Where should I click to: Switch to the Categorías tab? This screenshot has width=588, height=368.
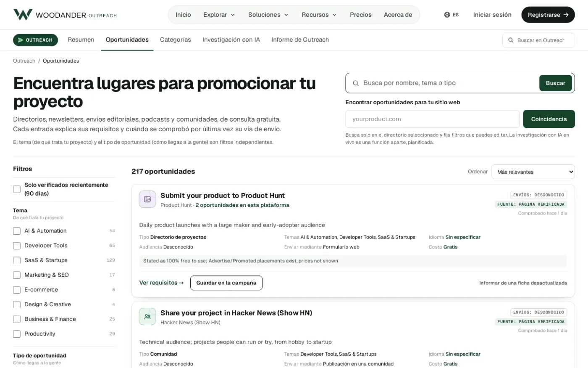pyautogui.click(x=176, y=40)
